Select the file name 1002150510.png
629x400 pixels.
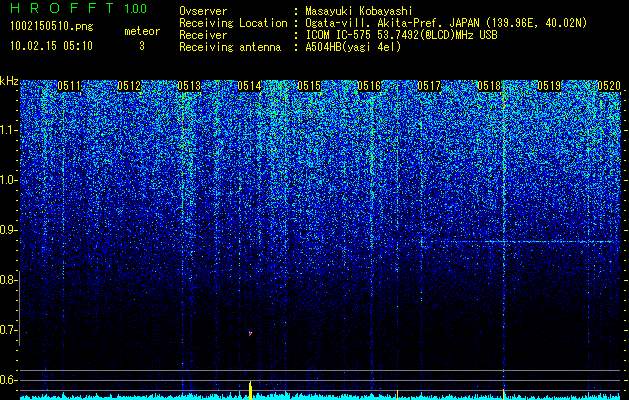[51, 27]
